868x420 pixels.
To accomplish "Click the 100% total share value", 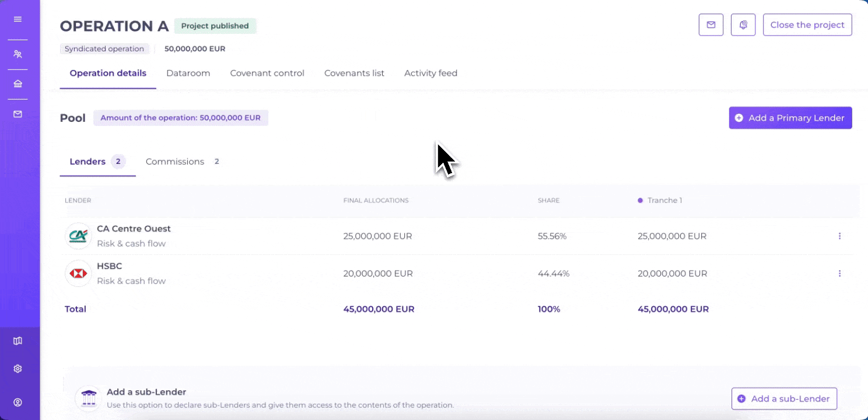I will click(x=549, y=309).
